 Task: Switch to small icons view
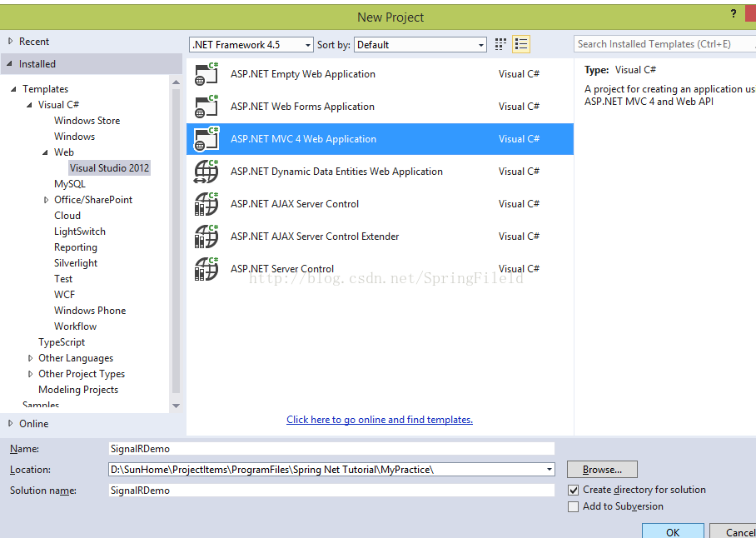[x=500, y=44]
